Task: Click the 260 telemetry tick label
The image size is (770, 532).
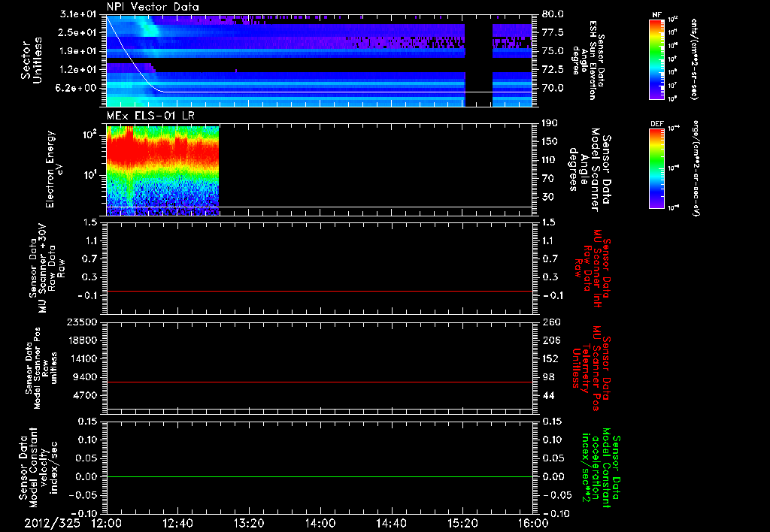Action: (550, 322)
